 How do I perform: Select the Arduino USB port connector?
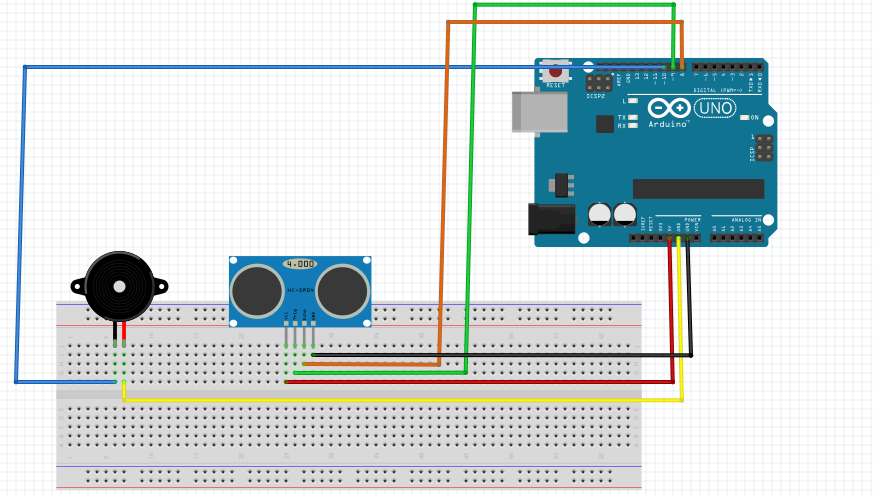tap(540, 112)
